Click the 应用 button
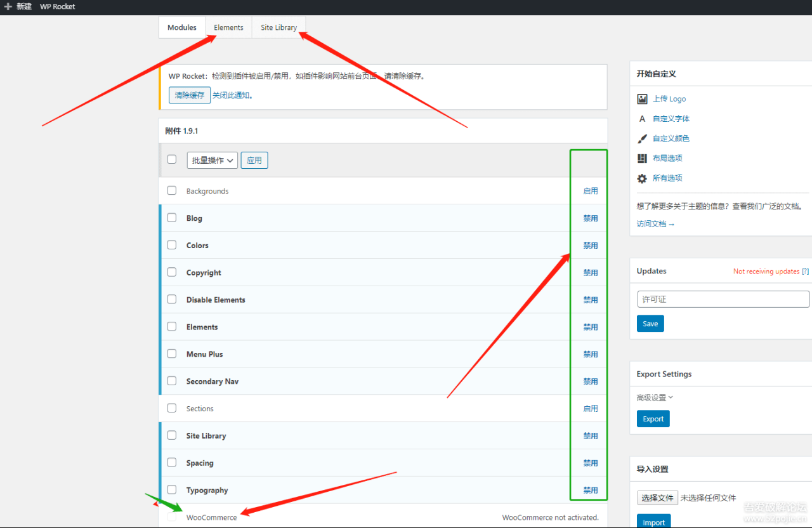Screen dimensions: 812x528 point(254,161)
